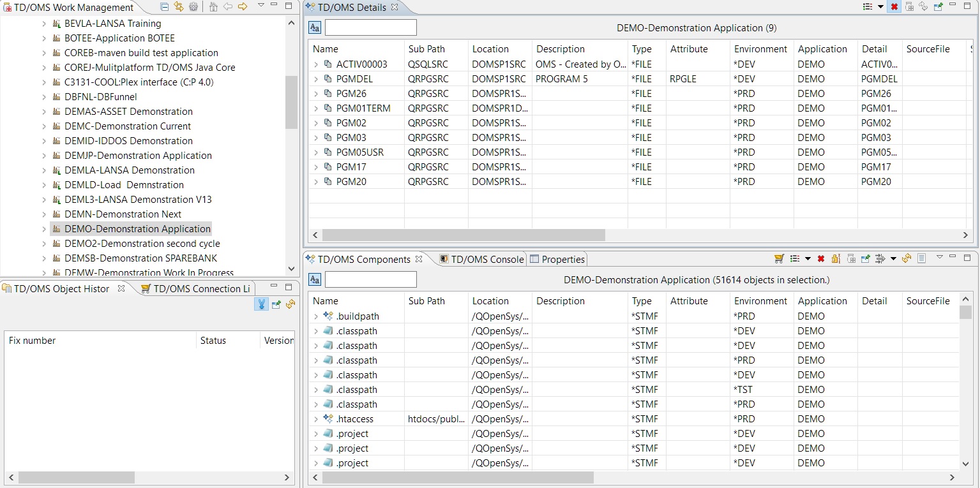Sort Details table by Environment column header

[760, 49]
